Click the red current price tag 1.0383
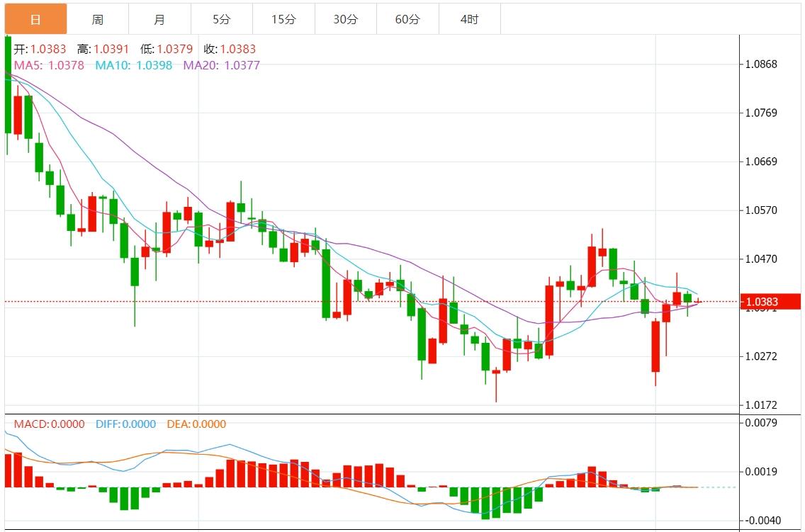The width and height of the screenshot is (805, 532). 770,302
